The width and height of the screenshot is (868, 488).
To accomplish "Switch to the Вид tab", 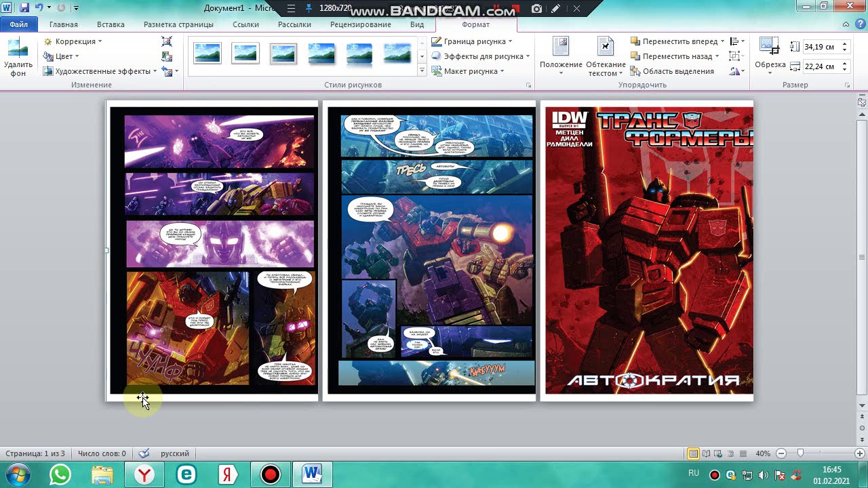I will (x=417, y=24).
